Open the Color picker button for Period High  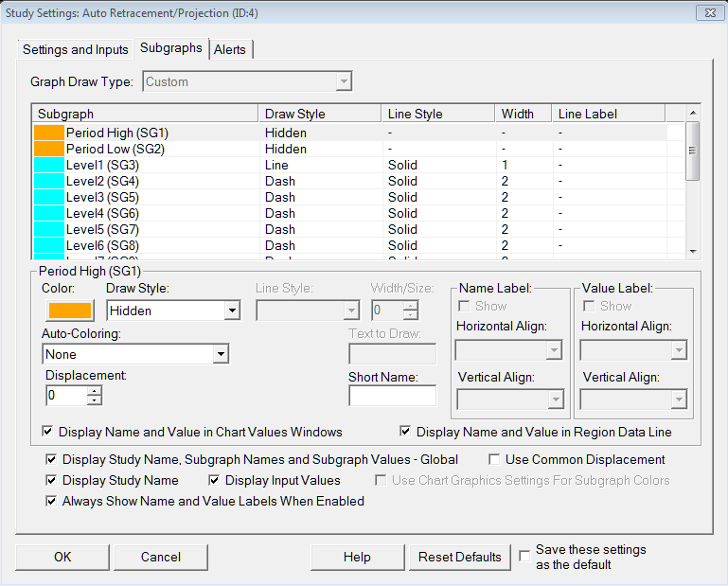click(69, 311)
